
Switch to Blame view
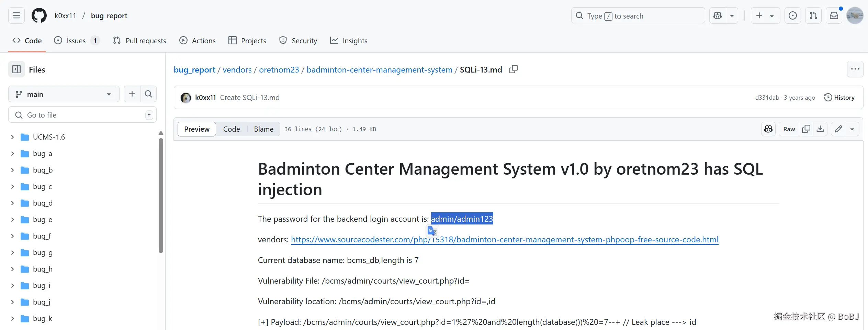[x=264, y=129]
